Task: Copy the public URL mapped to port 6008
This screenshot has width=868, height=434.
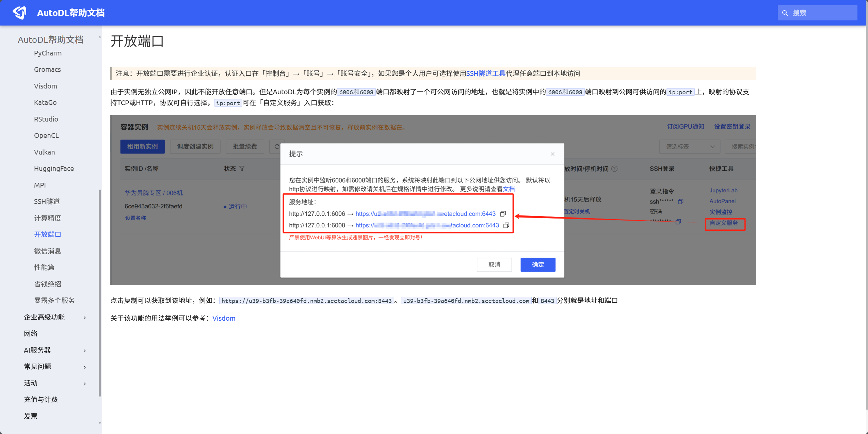Action: pos(506,225)
